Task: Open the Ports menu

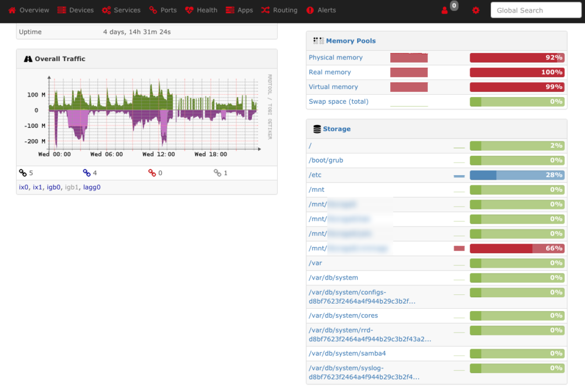Action: tap(163, 10)
